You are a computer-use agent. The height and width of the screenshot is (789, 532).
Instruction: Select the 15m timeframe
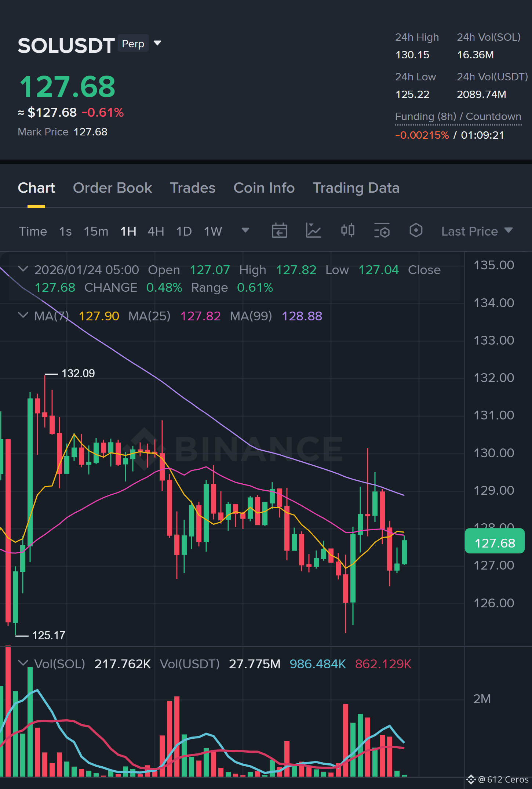point(96,231)
